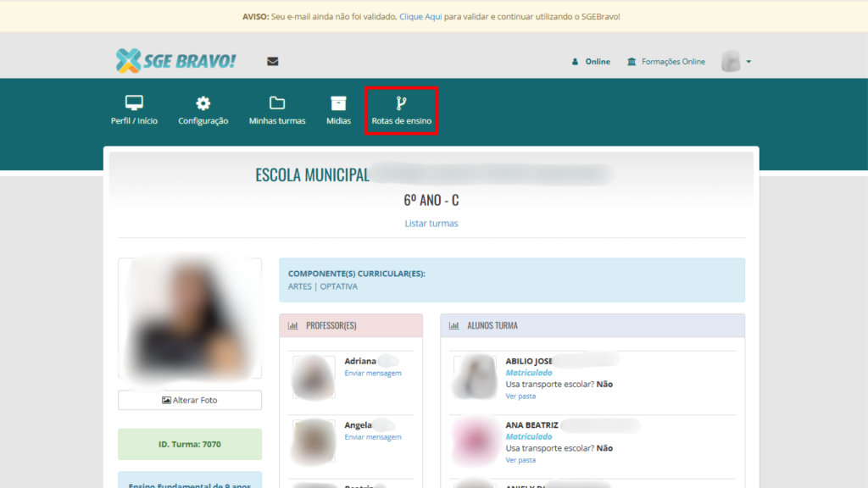The image size is (868, 488).
Task: Send message to professor Adriana
Action: (x=372, y=374)
